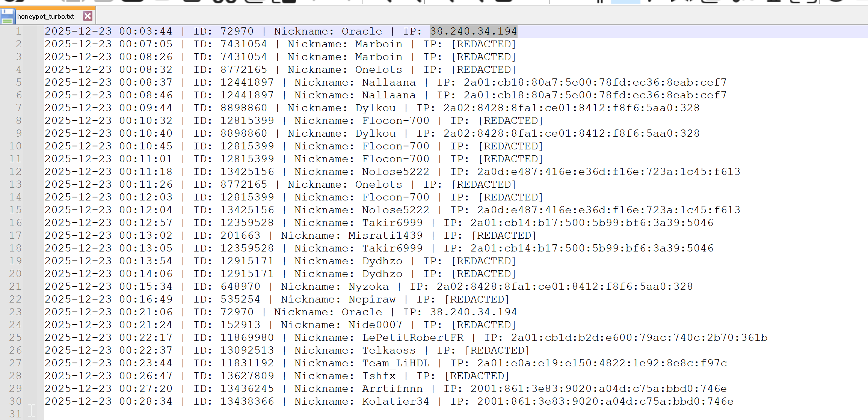Click the nickname Kolatier34 on last entry
The image size is (868, 420).
point(396,402)
